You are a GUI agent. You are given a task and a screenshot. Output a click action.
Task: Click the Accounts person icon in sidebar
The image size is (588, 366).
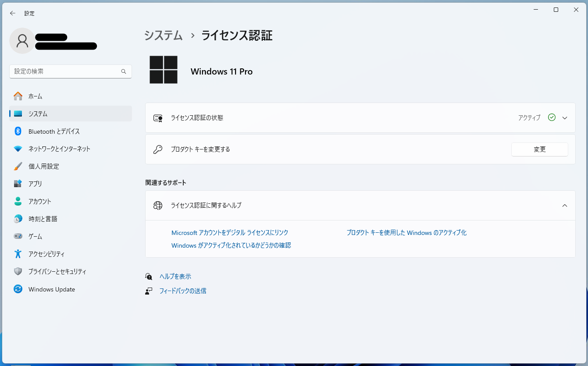(18, 201)
